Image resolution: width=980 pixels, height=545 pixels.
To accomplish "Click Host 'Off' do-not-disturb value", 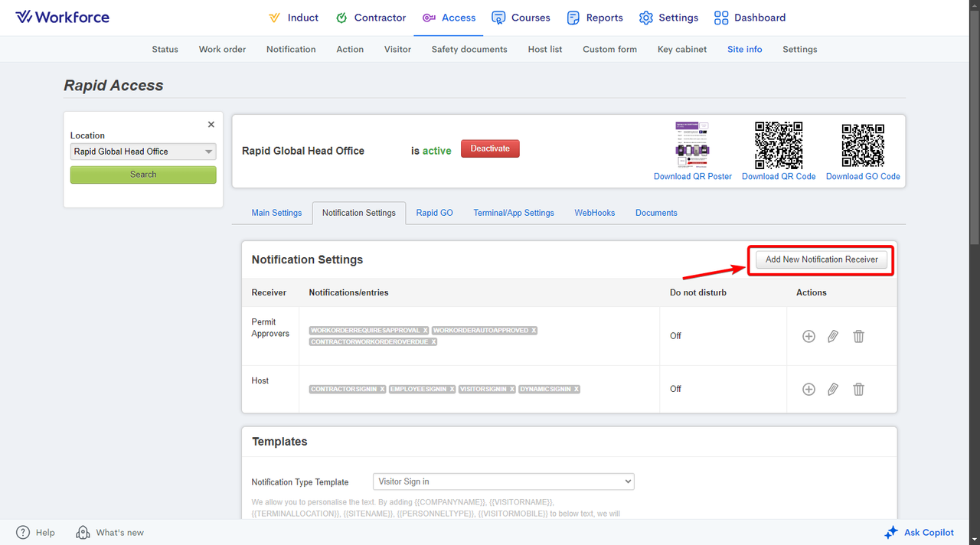I will click(675, 389).
